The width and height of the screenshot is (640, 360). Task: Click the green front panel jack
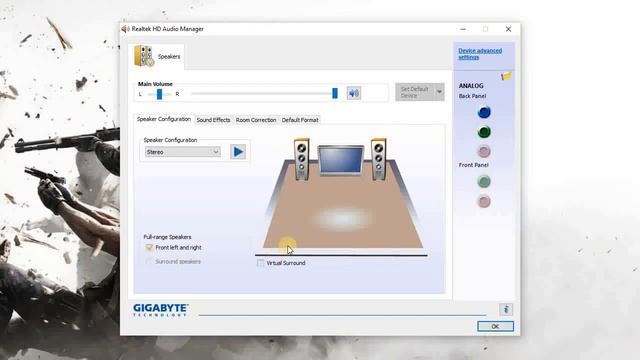click(484, 182)
